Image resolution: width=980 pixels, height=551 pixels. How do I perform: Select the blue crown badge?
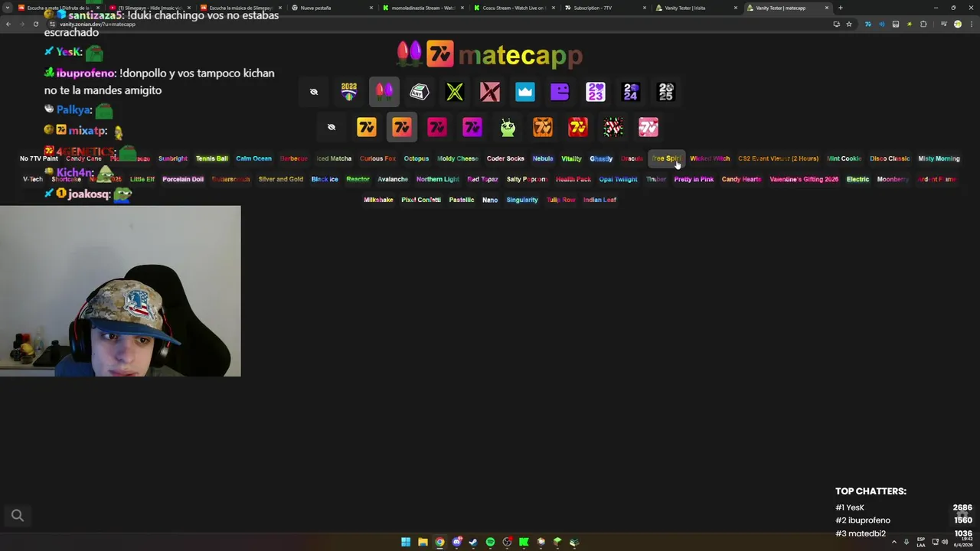525,92
